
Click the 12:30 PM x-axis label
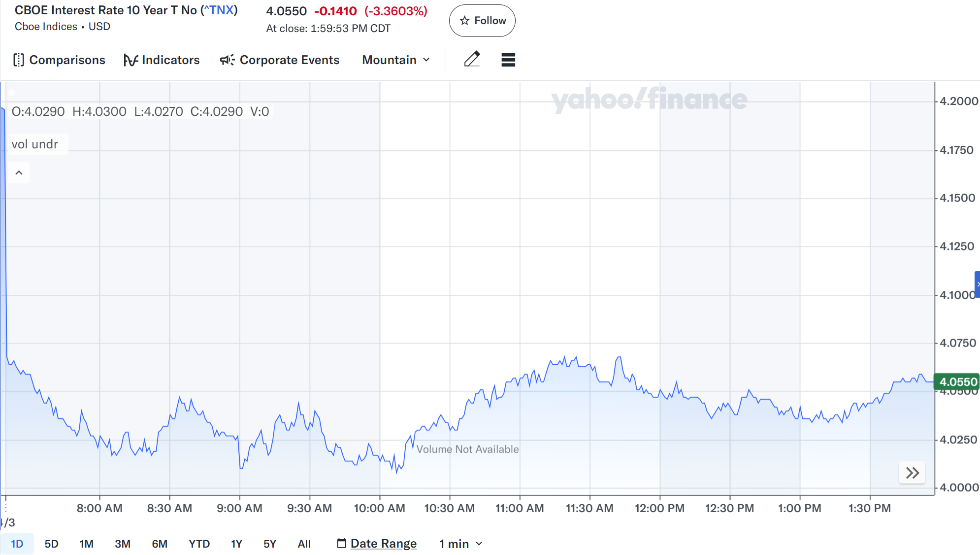pyautogui.click(x=729, y=508)
